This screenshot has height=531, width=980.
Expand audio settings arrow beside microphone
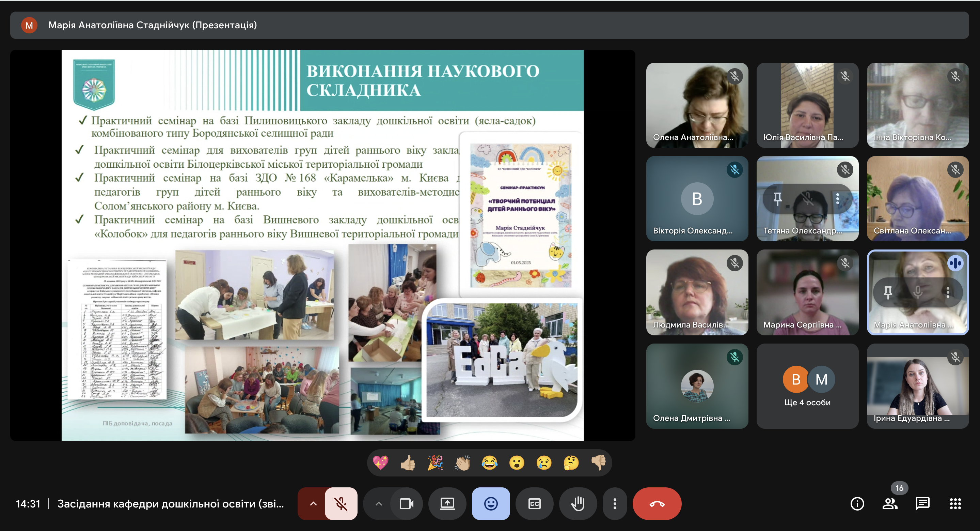(x=313, y=504)
